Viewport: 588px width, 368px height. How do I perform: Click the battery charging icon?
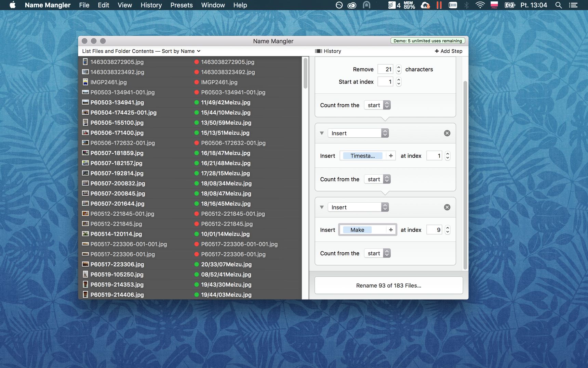click(510, 5)
